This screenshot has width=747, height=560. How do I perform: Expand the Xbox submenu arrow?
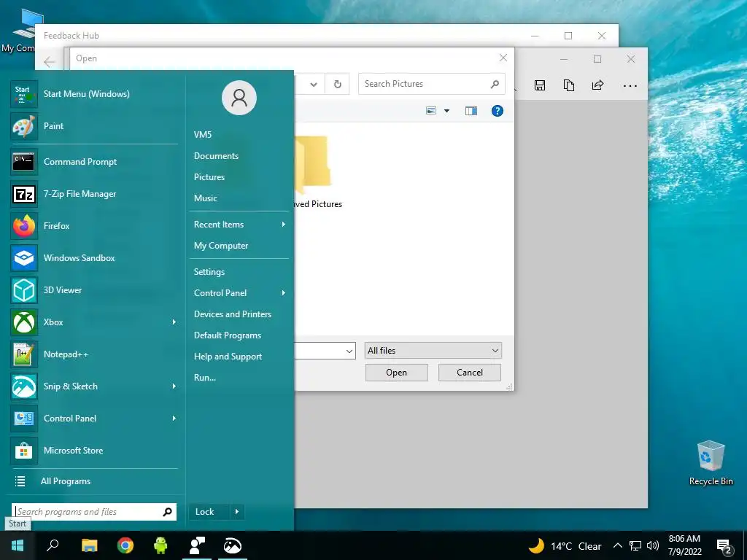pyautogui.click(x=174, y=322)
